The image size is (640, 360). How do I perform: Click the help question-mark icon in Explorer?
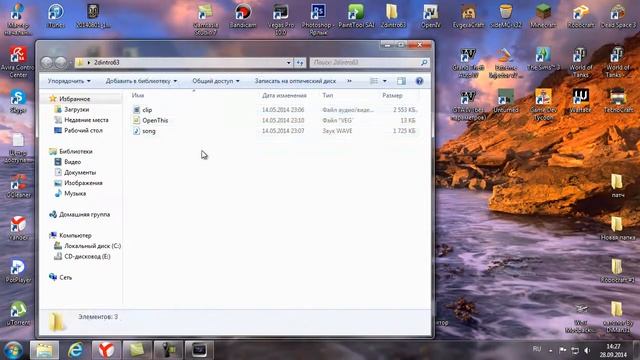(419, 81)
